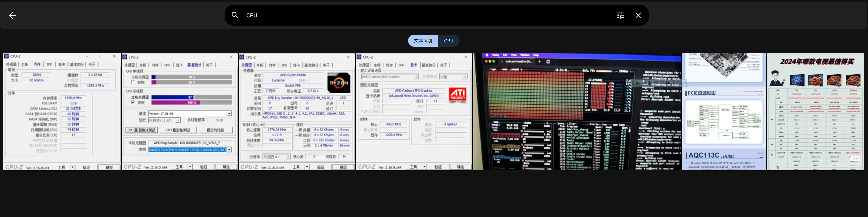Open the terminal system monitor photo

tap(577, 111)
